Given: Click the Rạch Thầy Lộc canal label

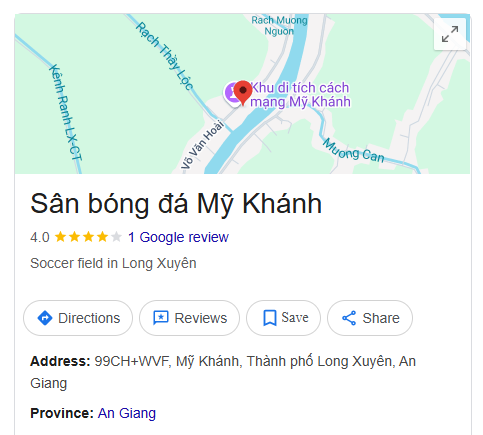Looking at the screenshot, I should pos(164,56).
